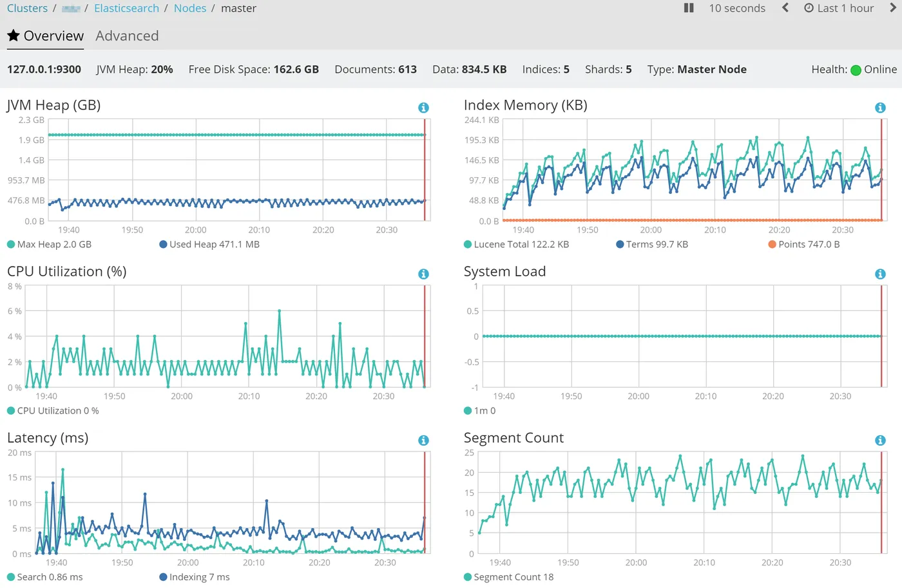Toggle the 1m system load legend series
Screen dimensions: 902x588
point(480,410)
